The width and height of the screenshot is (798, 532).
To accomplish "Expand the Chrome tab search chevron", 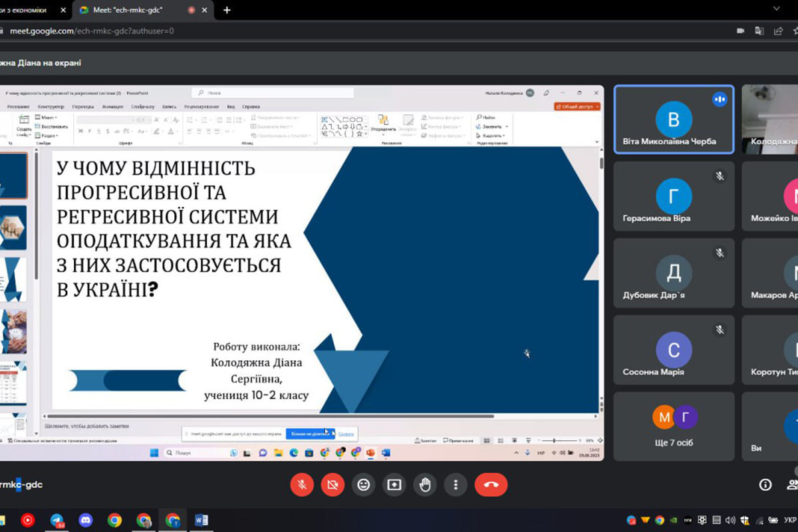I will pos(776,9).
